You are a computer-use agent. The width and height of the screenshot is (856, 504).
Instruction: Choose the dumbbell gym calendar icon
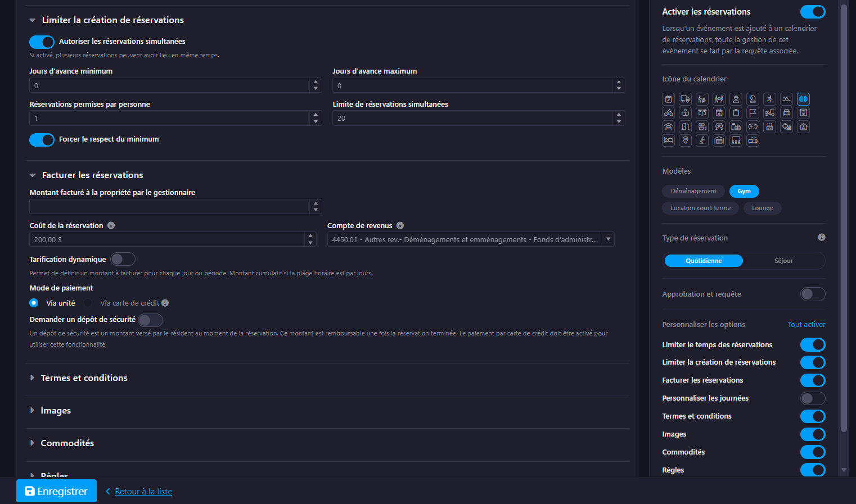pyautogui.click(x=803, y=99)
